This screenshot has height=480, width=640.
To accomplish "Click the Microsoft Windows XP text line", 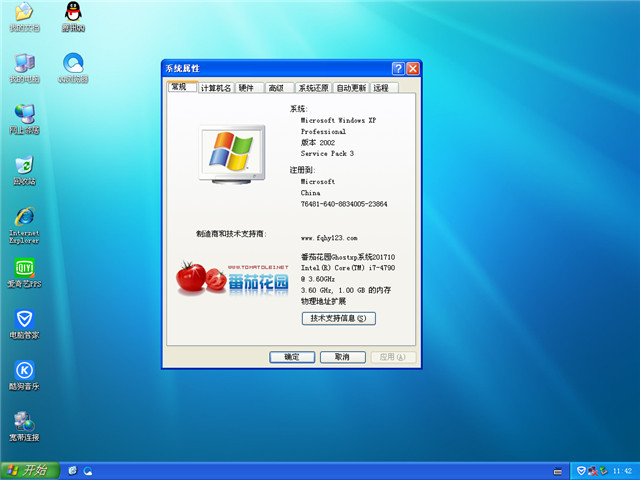I will [x=338, y=120].
